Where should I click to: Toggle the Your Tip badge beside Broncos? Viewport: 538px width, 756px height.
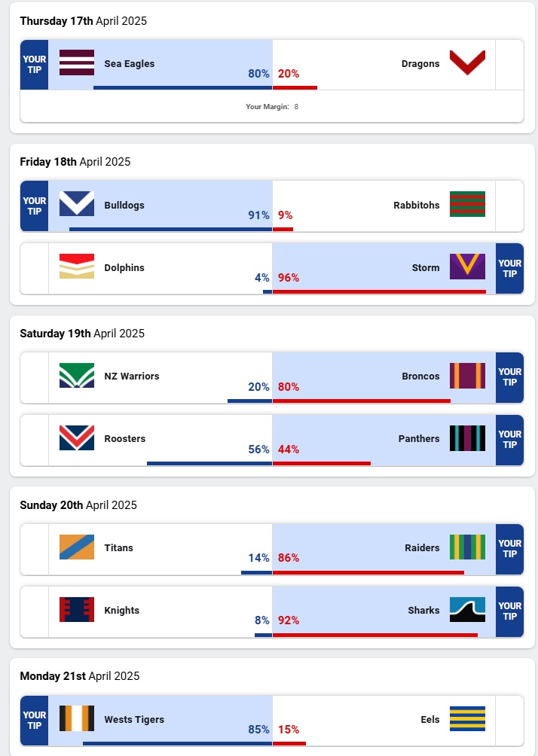pyautogui.click(x=509, y=376)
